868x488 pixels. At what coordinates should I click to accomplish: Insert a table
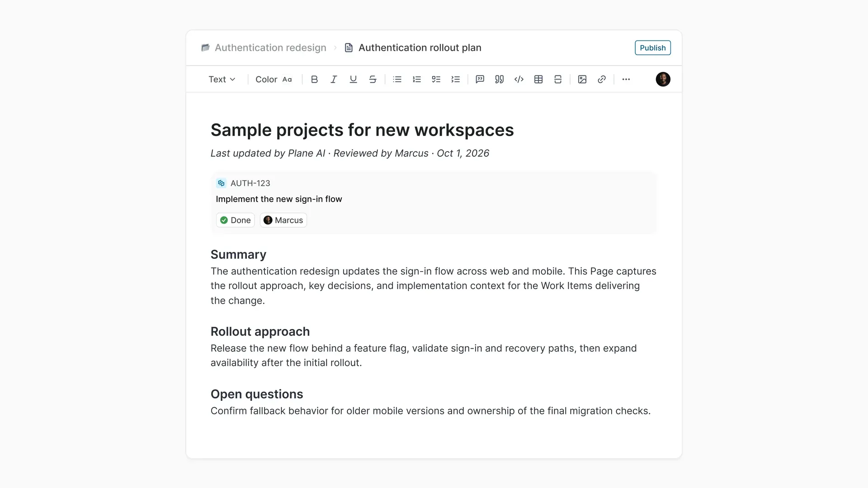[538, 80]
